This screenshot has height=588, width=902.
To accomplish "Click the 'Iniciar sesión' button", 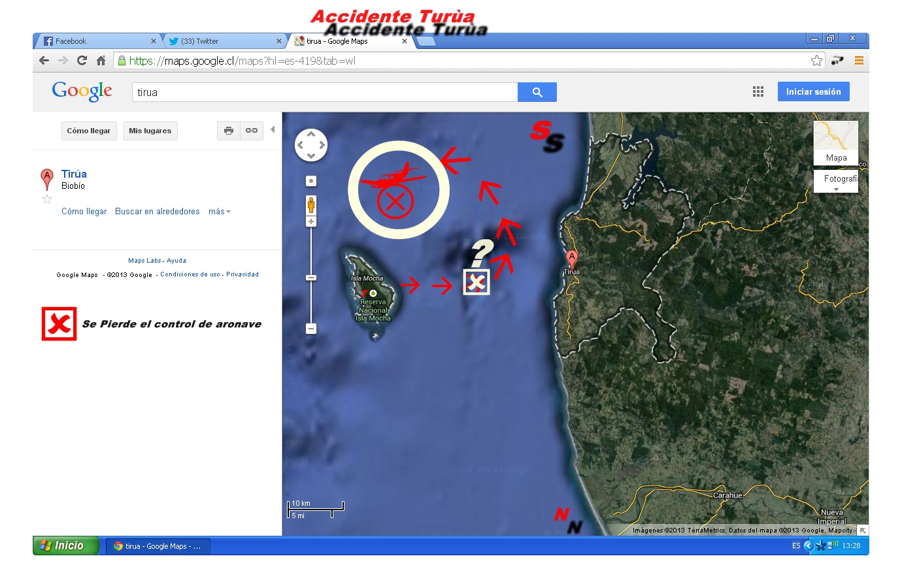I will click(x=814, y=91).
